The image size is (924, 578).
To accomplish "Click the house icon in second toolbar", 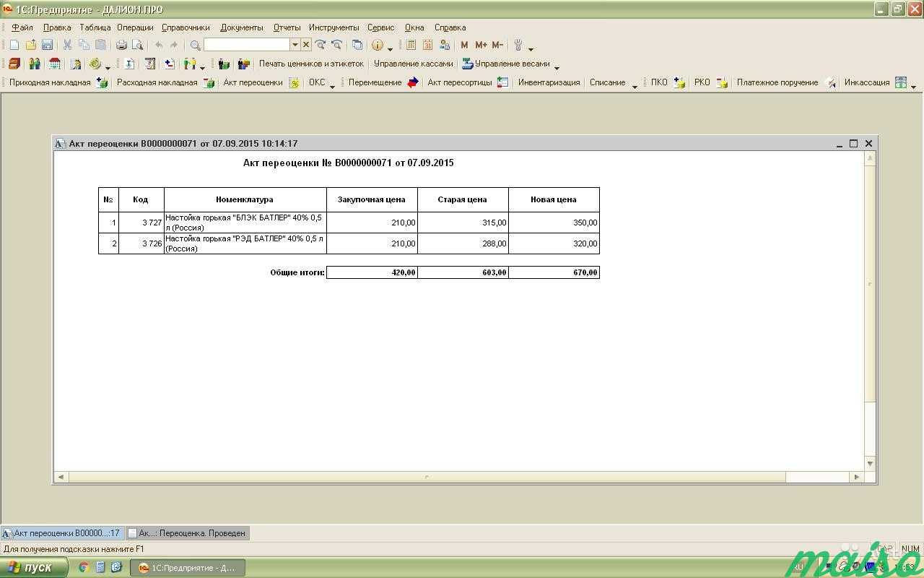I will coord(54,64).
